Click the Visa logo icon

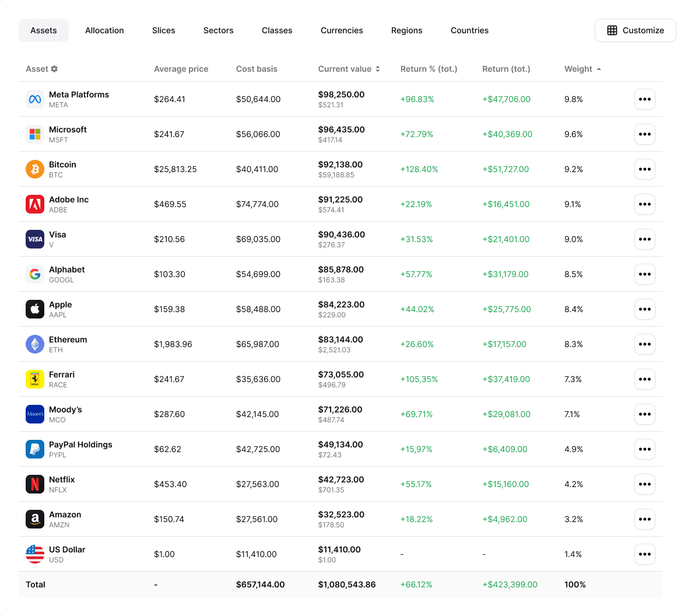click(35, 240)
